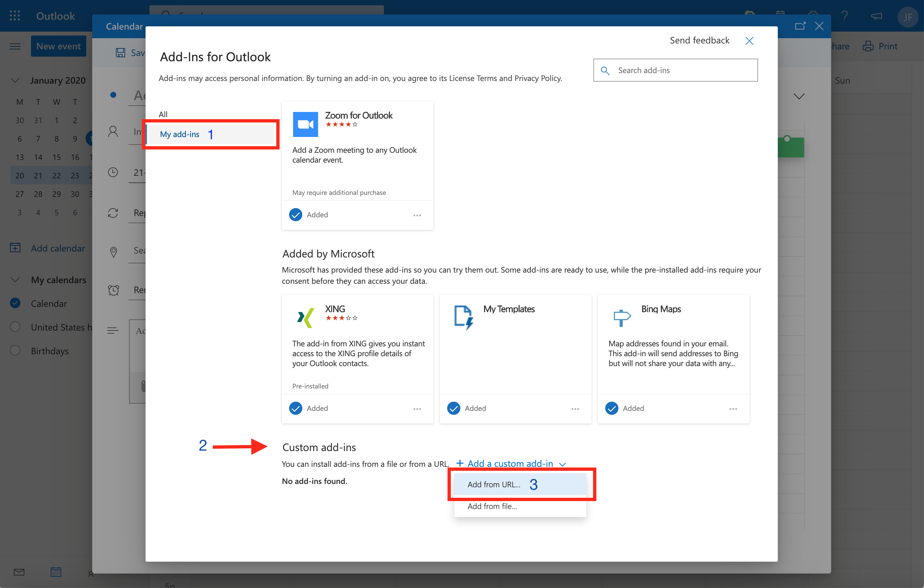Collapse the January 2020 mini calendar
The image size is (924, 588).
(x=15, y=80)
